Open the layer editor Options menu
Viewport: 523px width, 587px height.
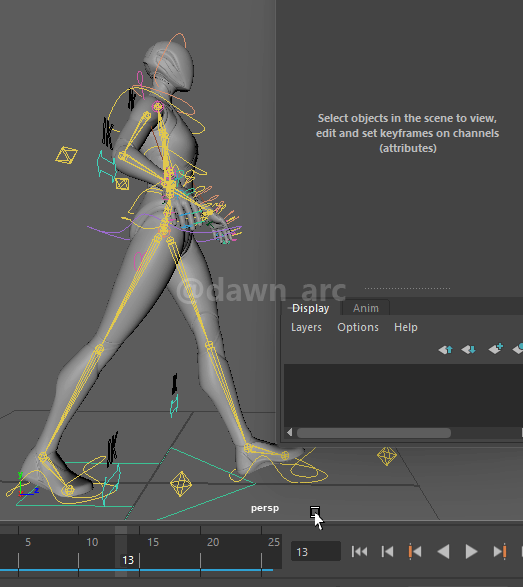358,328
